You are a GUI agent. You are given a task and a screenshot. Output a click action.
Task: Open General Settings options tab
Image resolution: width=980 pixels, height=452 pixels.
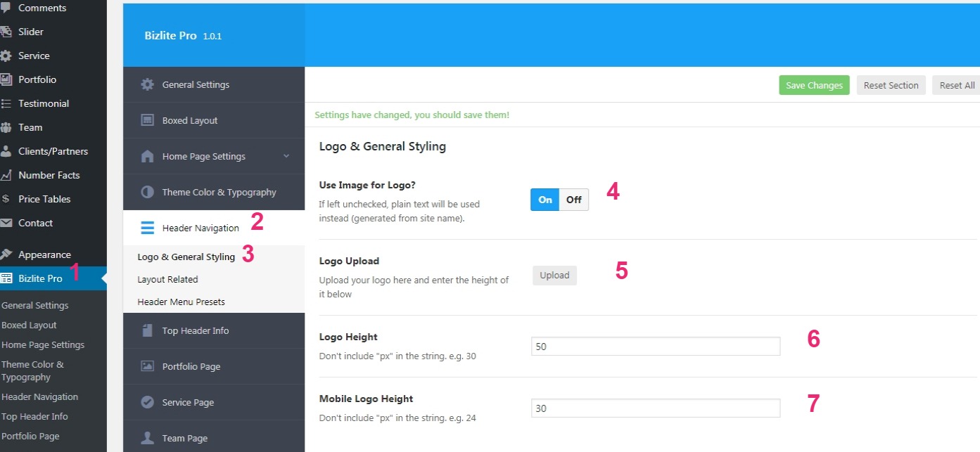point(214,84)
